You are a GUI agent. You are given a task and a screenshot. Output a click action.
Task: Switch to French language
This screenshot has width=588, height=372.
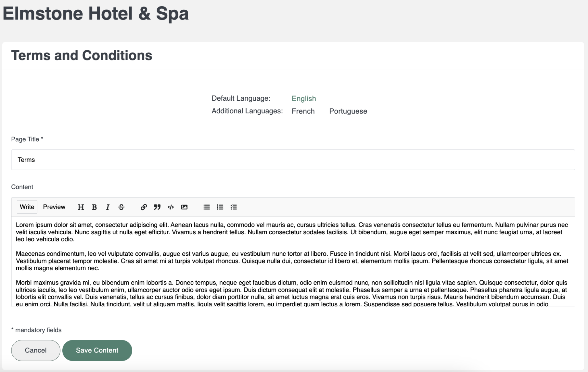(303, 111)
